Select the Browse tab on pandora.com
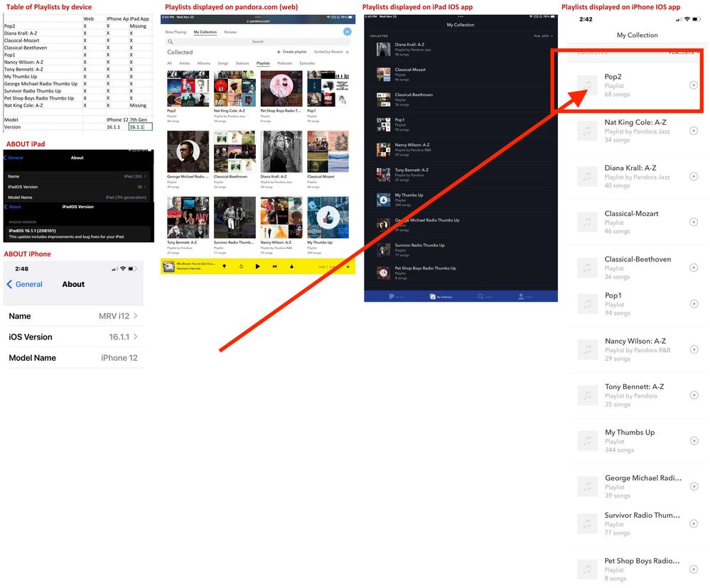The height and width of the screenshot is (588, 710). (230, 32)
